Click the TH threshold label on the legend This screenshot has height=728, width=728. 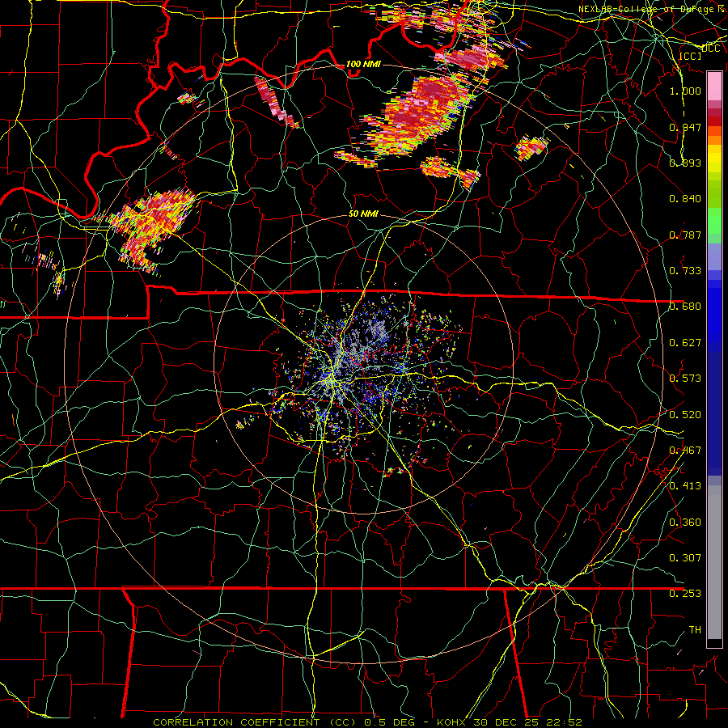coord(695,630)
